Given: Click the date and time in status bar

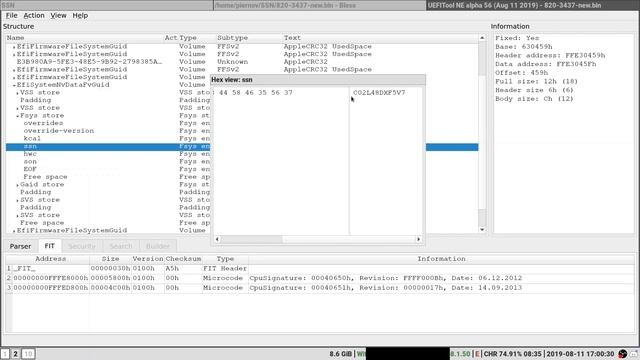Looking at the screenshot, I should tap(580, 354).
